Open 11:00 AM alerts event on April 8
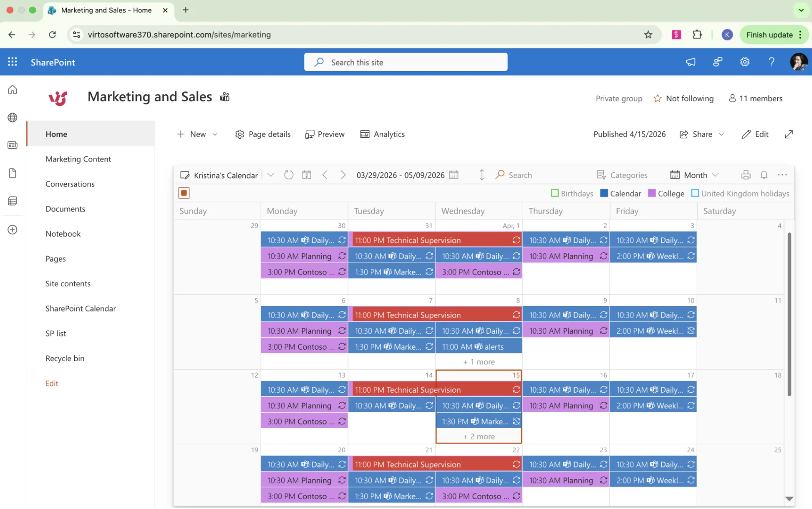 click(x=479, y=346)
